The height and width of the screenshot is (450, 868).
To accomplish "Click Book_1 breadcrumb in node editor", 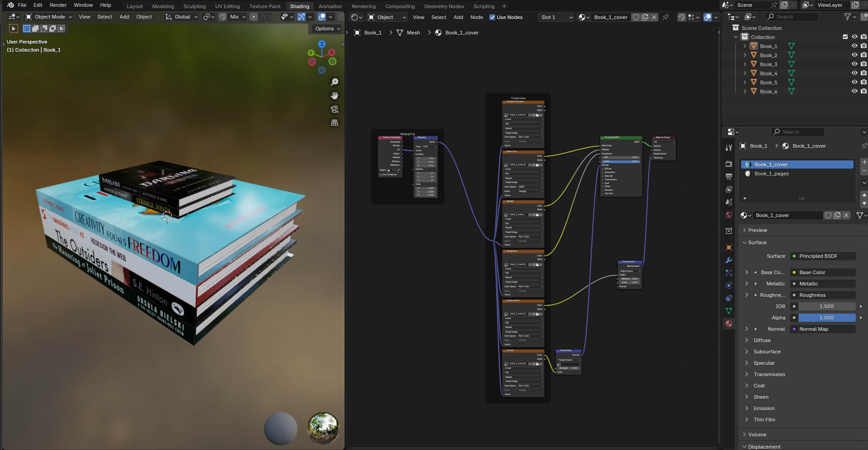I will tap(368, 33).
